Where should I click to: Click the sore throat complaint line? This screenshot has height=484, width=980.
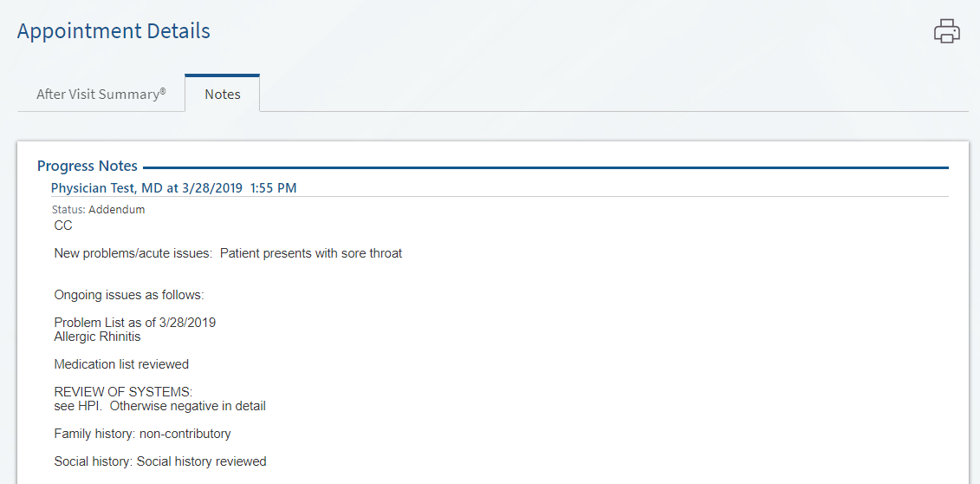[x=228, y=254]
